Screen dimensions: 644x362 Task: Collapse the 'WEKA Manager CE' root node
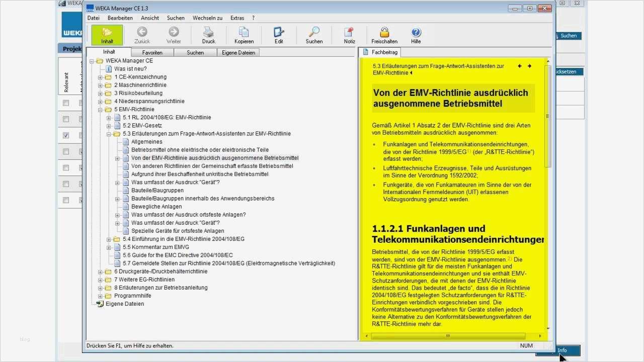click(x=92, y=61)
